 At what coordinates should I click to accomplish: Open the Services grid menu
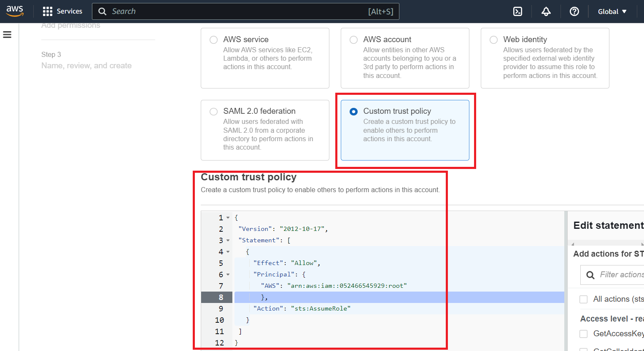(48, 11)
